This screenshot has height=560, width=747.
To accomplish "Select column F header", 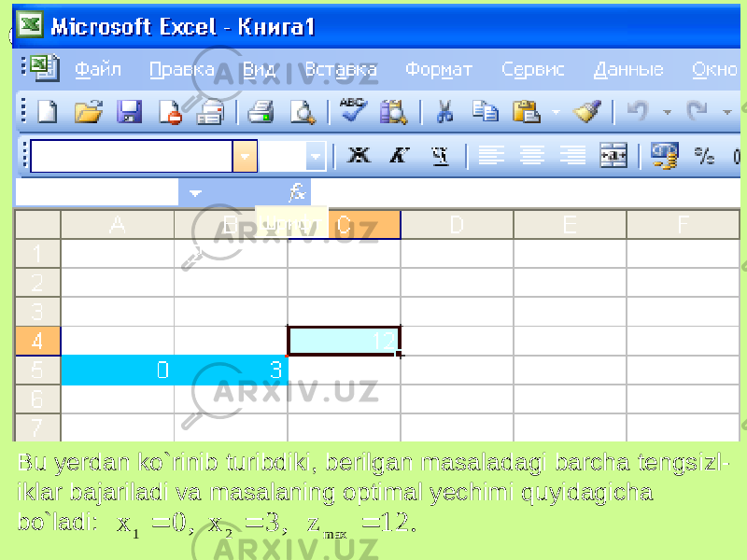I will pyautogui.click(x=684, y=224).
